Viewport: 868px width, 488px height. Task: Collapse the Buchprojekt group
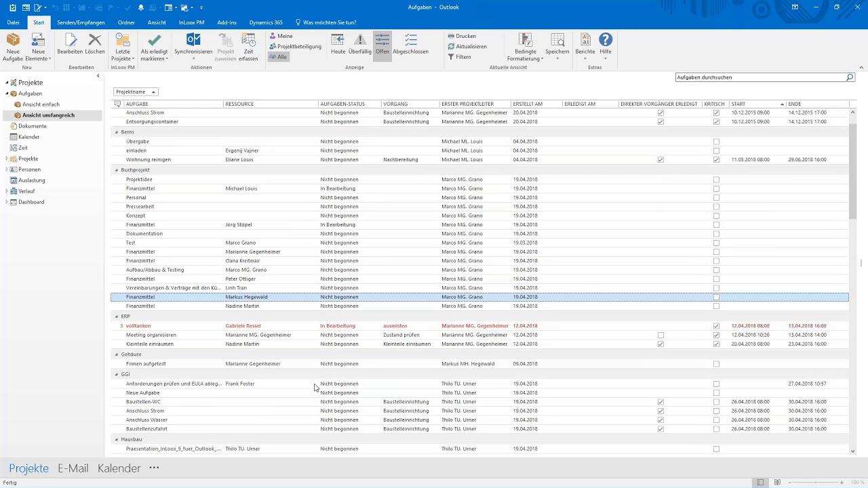pos(117,170)
